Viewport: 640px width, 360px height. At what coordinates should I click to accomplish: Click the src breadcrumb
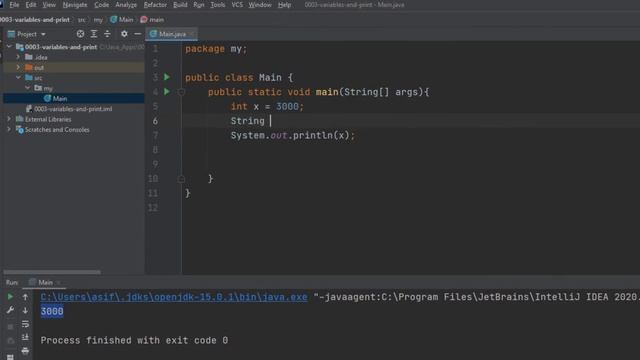82,20
